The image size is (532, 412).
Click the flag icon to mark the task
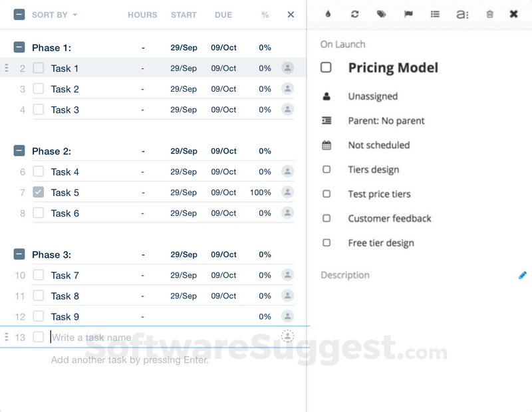click(x=408, y=13)
